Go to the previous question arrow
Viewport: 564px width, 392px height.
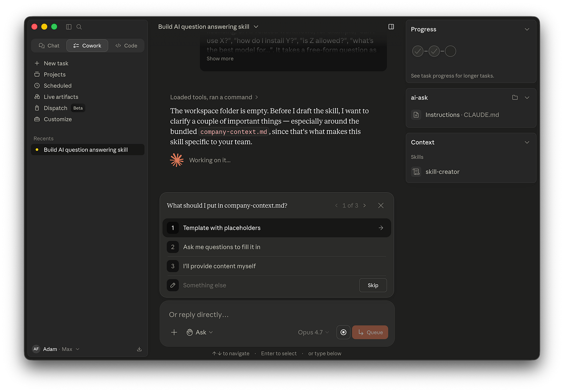336,206
